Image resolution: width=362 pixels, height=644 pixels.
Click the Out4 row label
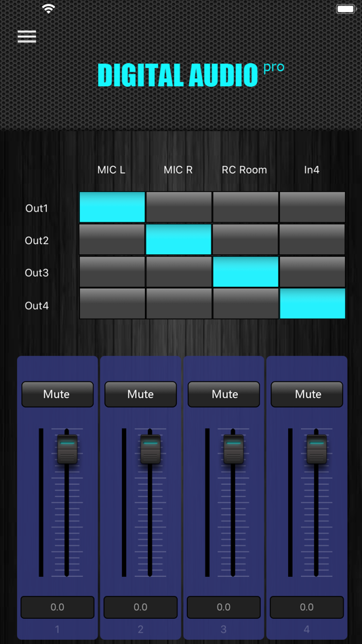point(37,306)
